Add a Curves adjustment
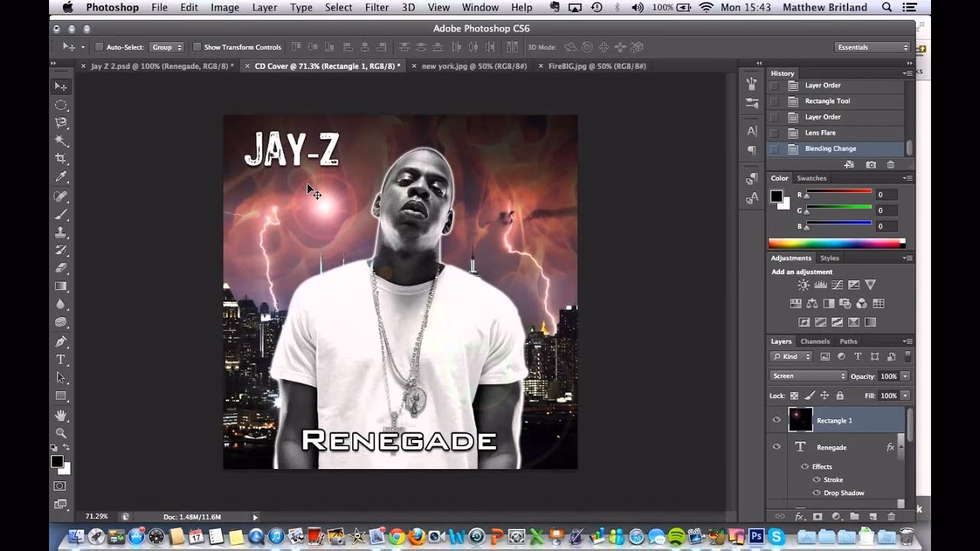 (x=837, y=285)
